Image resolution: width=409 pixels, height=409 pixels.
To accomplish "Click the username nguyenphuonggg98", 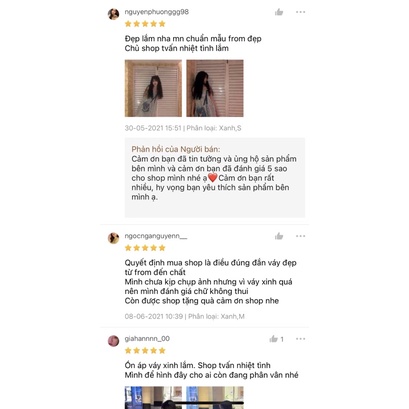I will click(157, 12).
